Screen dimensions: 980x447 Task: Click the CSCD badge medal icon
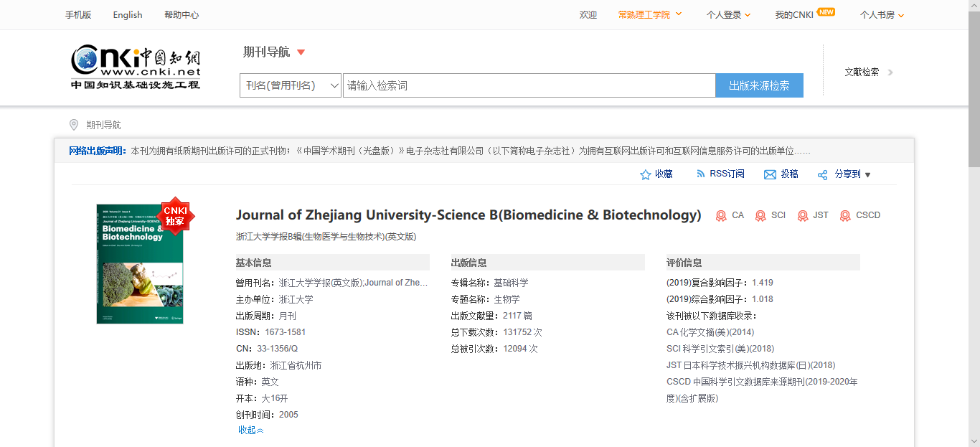845,215
